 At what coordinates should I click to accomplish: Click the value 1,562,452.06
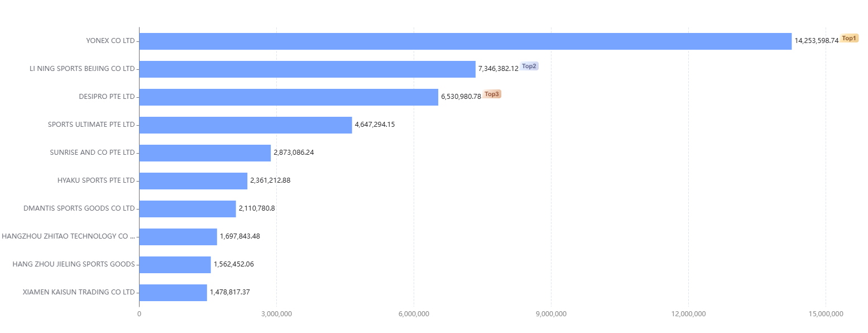234,264
